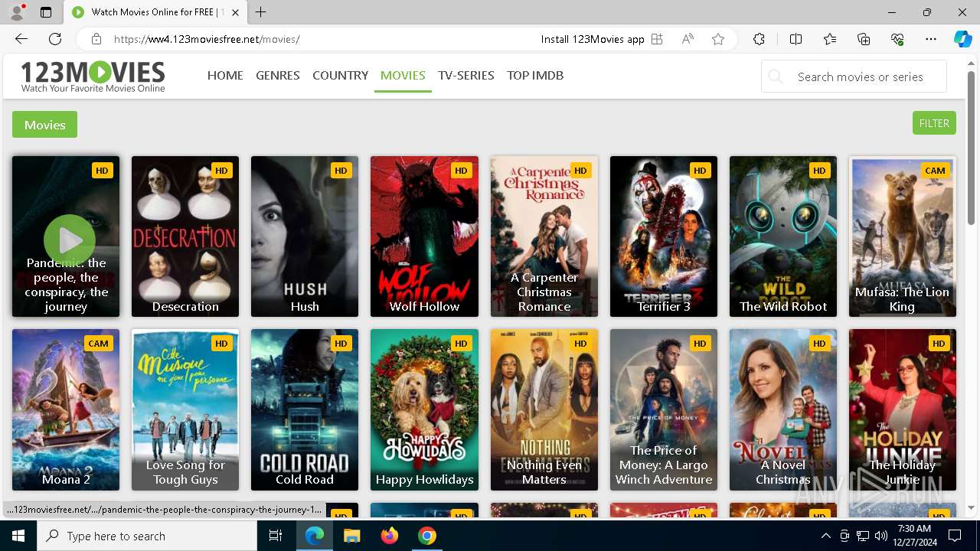
Task: Click the scrollbar down arrow
Action: [x=972, y=507]
